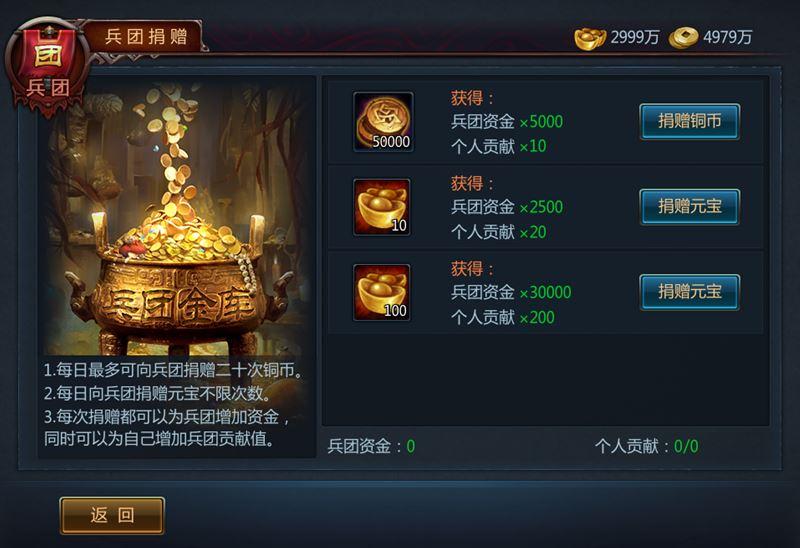Click the 4979万 copper coin balance
The width and height of the screenshot is (800, 548).
click(x=728, y=37)
